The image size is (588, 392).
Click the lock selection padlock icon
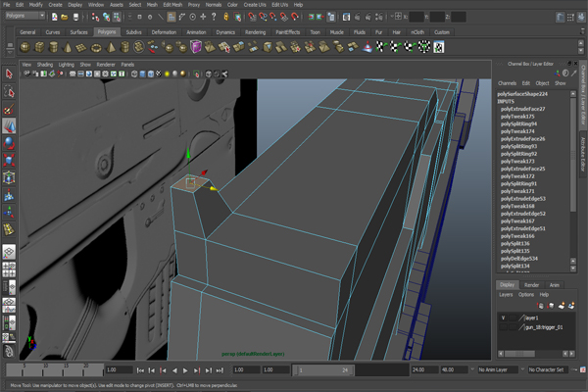226,17
